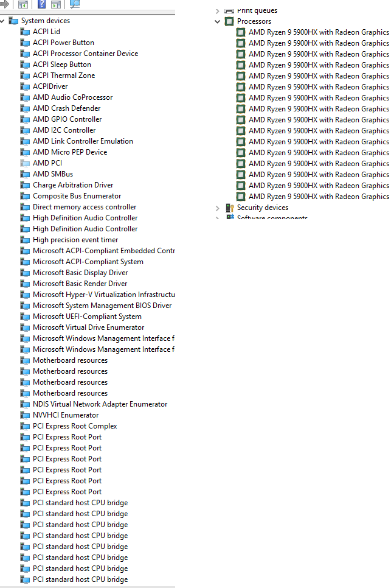Select AMD Micro PEP Device
Image resolution: width=391 pixels, height=588 pixels.
[70, 152]
